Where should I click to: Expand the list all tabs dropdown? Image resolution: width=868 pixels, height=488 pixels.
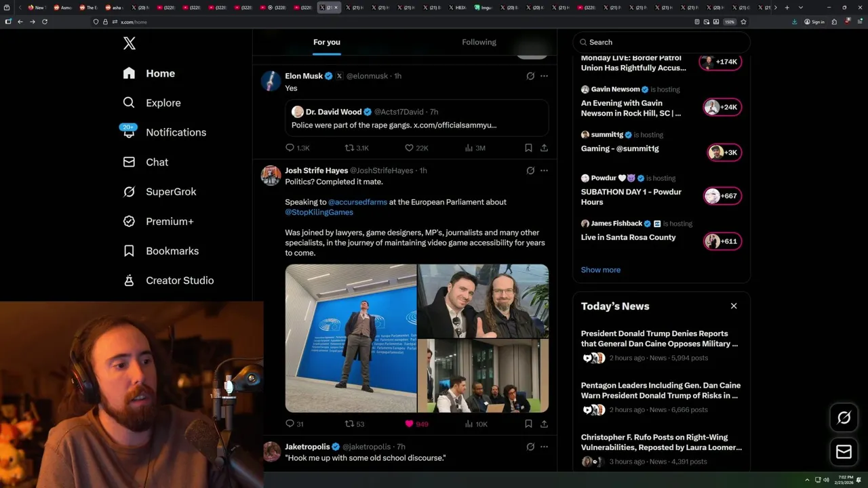click(x=801, y=7)
